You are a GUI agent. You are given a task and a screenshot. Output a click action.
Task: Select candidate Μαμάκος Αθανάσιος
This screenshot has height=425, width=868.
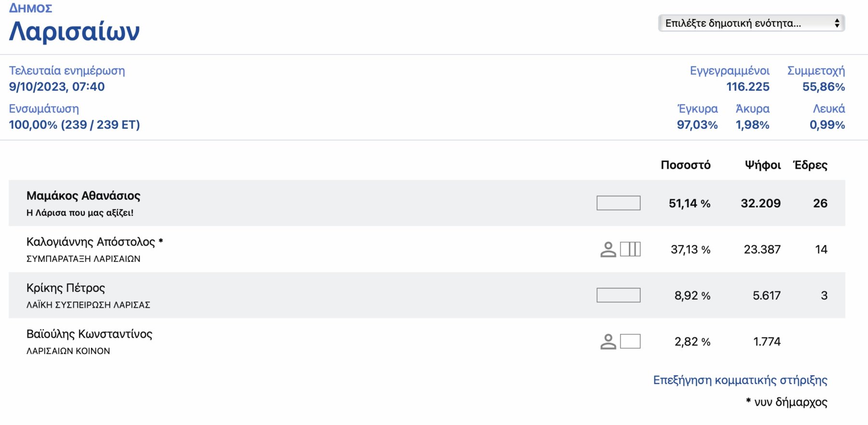pyautogui.click(x=83, y=196)
